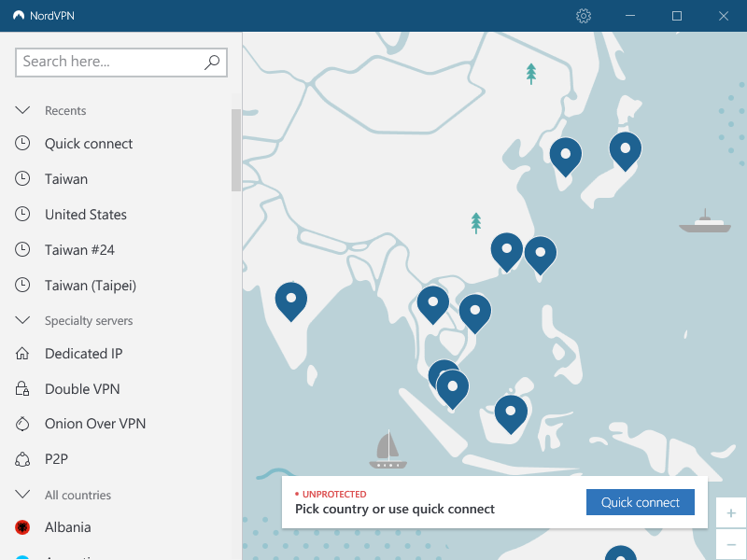
Task: Click the clock icon beside Quick connect in Recents
Action: click(x=22, y=144)
